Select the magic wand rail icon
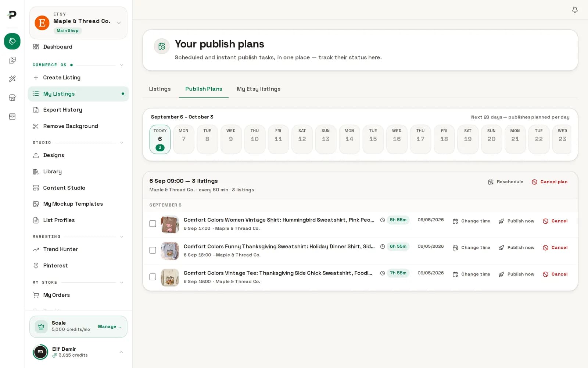588x368 pixels. [12, 79]
